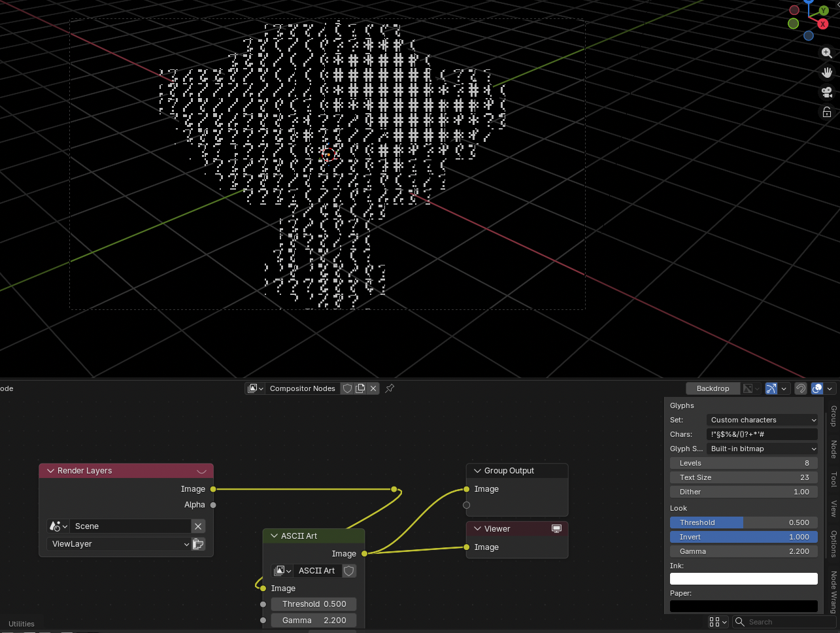The height and width of the screenshot is (633, 840).
Task: Toggle the camera view icon
Action: click(827, 92)
